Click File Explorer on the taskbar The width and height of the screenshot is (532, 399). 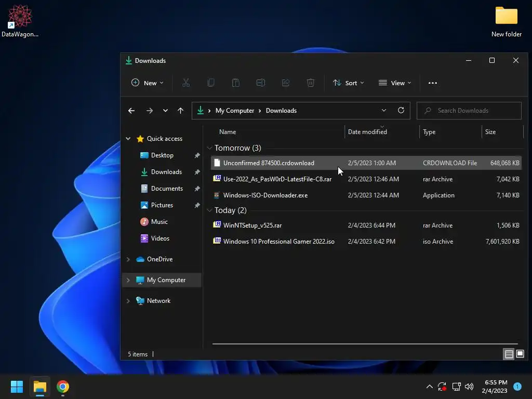click(39, 387)
